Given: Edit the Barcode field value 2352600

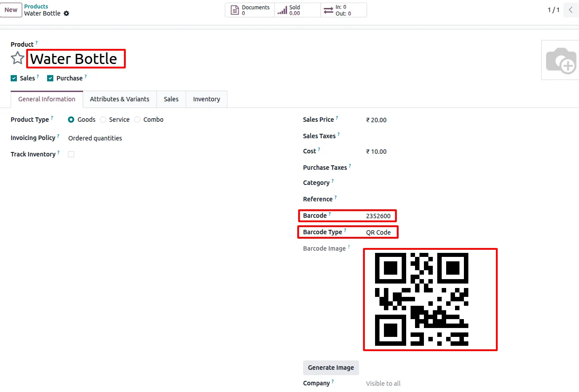Looking at the screenshot, I should click(x=378, y=216).
